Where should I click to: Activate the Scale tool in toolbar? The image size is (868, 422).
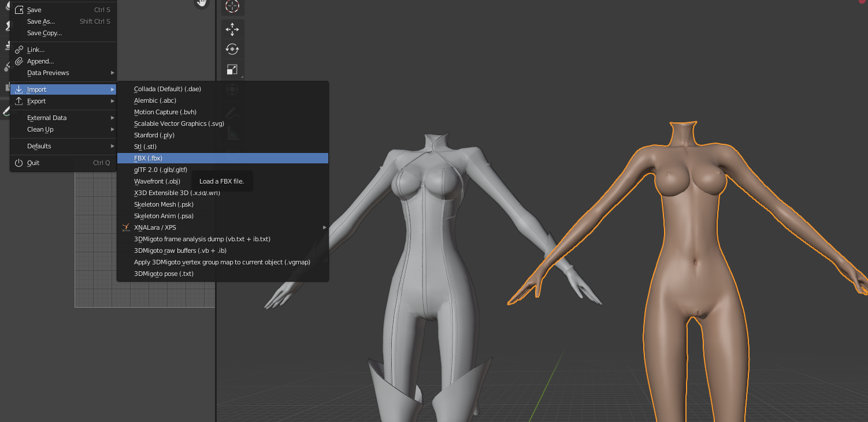(232, 69)
